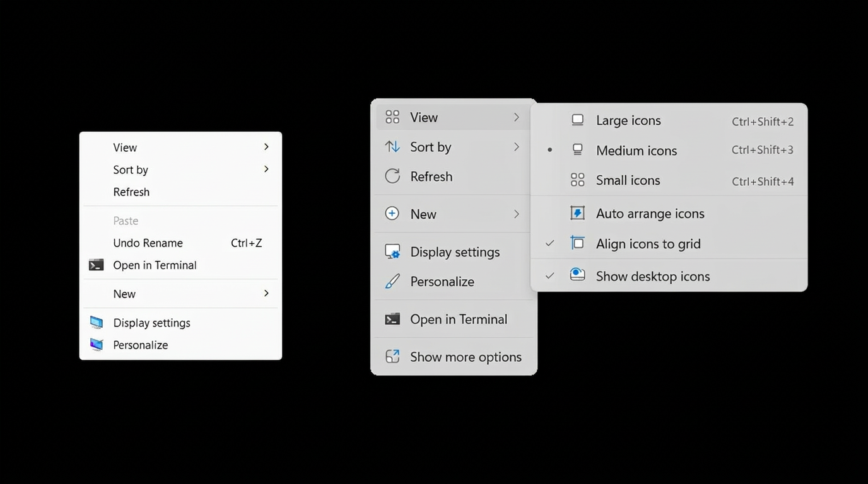Viewport: 868px width, 484px height.
Task: Click the Sort by label in the modern menu
Action: coord(431,147)
